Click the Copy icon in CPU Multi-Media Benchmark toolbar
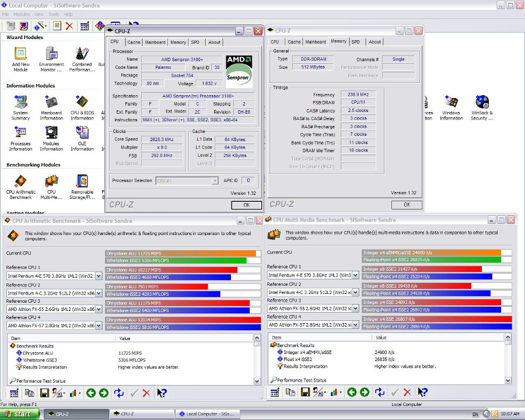The width and height of the screenshot is (525, 420). pos(290,392)
